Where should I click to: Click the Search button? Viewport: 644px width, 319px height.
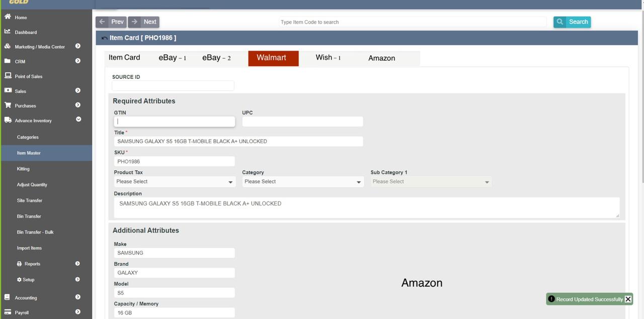[x=572, y=22]
